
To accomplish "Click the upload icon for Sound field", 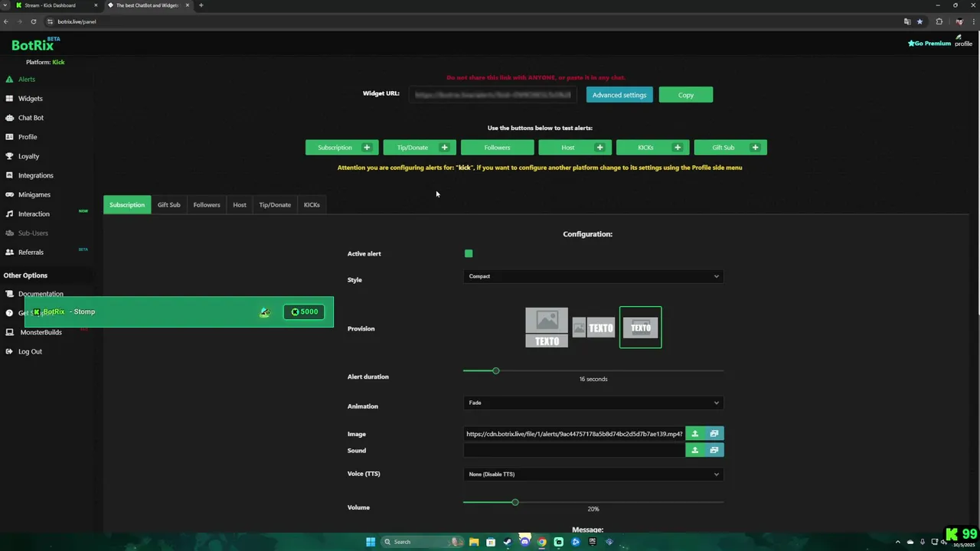I will point(695,450).
